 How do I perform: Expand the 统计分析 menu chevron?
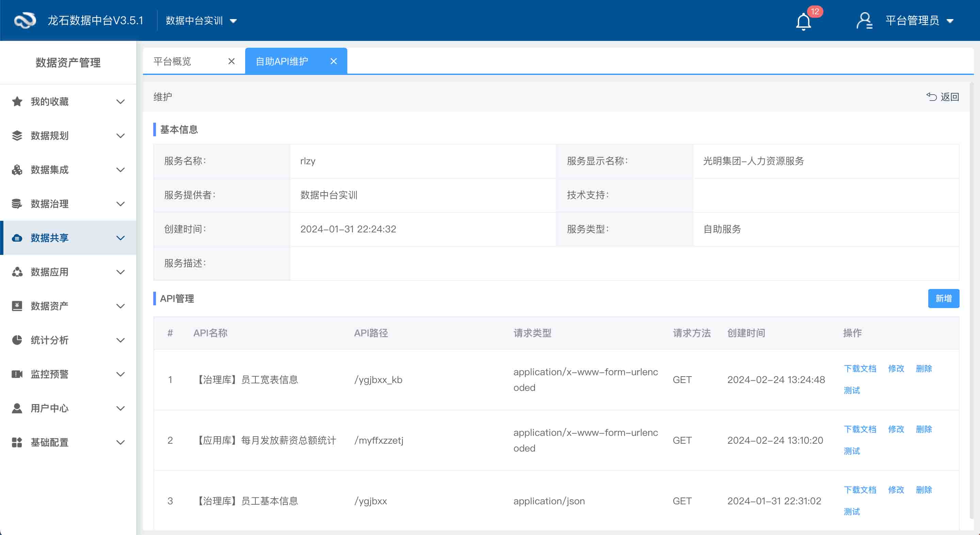121,340
